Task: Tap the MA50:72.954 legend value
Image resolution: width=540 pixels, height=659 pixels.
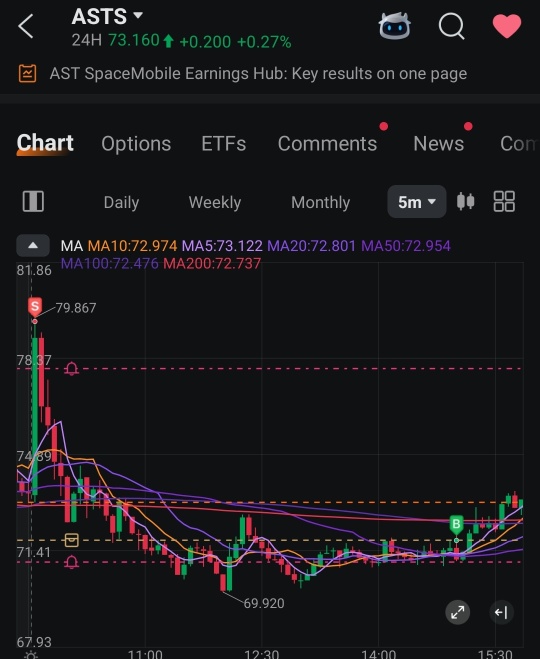Action: click(x=406, y=246)
